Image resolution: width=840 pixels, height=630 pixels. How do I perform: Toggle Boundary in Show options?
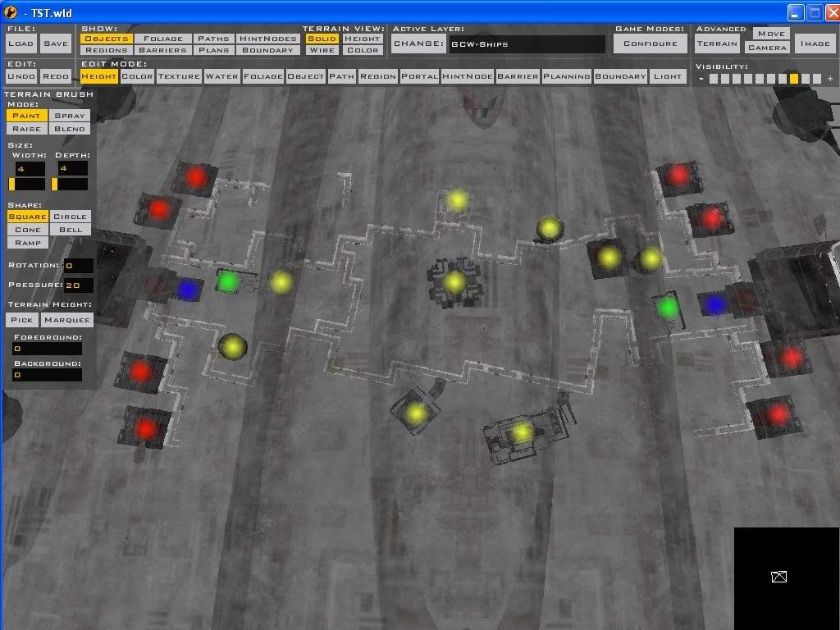pyautogui.click(x=268, y=50)
